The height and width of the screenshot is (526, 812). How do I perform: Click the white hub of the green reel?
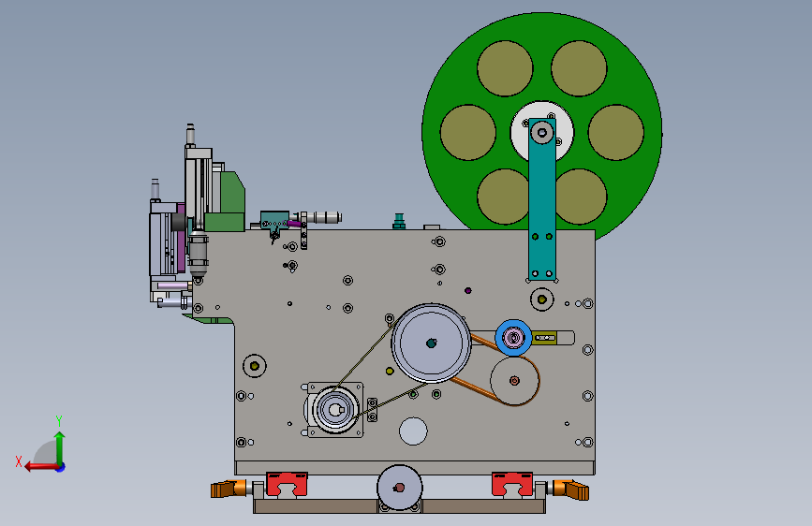click(541, 131)
